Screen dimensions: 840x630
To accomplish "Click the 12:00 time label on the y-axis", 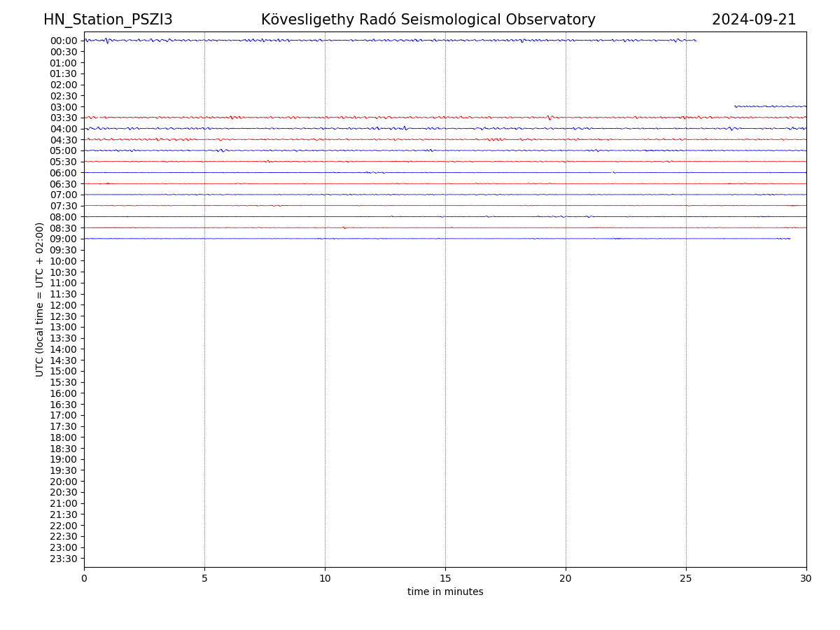I will 63,305.
